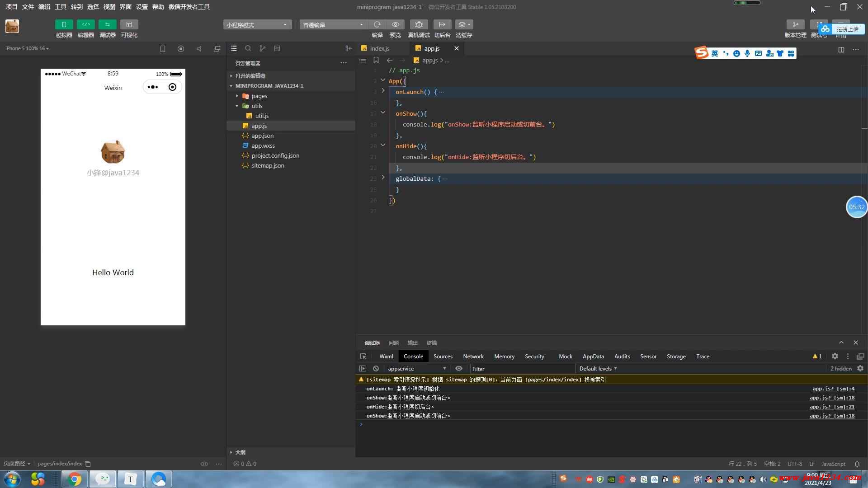Click the simulator phone rotate icon
Viewport: 868px width, 488px height.
(163, 49)
